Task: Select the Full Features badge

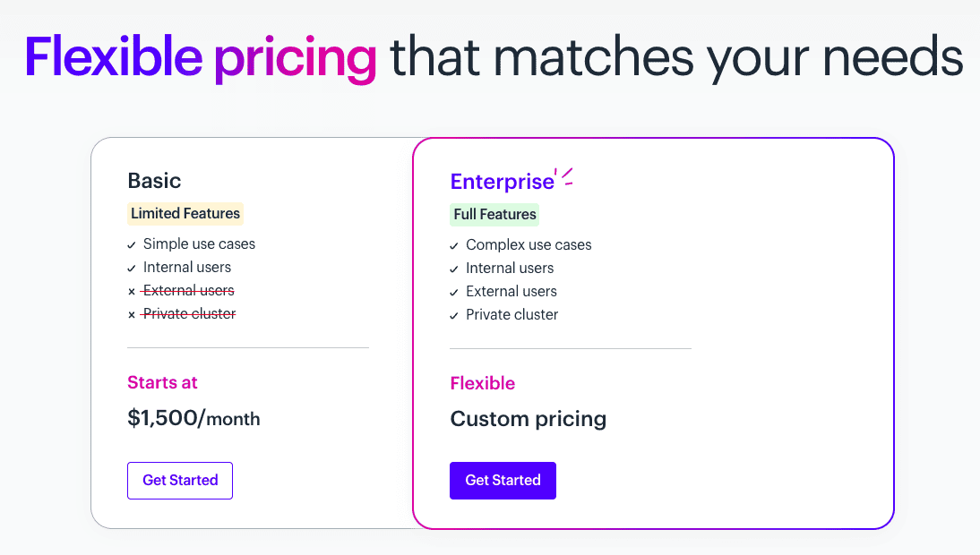Action: (494, 215)
